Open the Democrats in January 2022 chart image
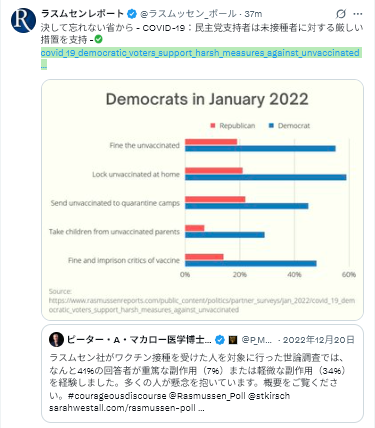Viewport: 375px width, 428px height. [202, 200]
